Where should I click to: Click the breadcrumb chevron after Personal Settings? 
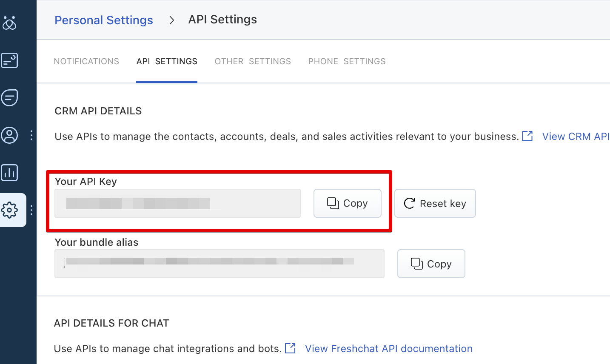click(x=171, y=20)
